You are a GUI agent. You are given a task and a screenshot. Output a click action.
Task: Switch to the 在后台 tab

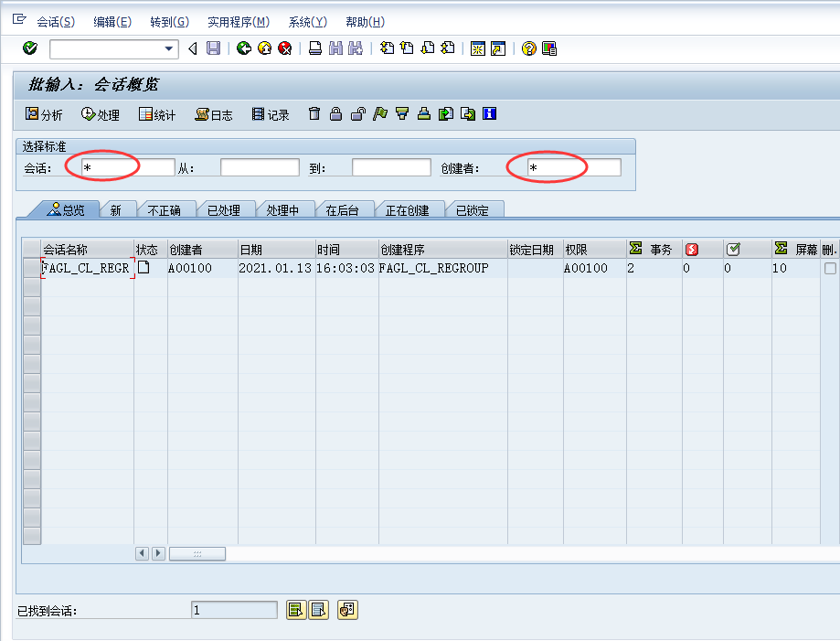[343, 210]
